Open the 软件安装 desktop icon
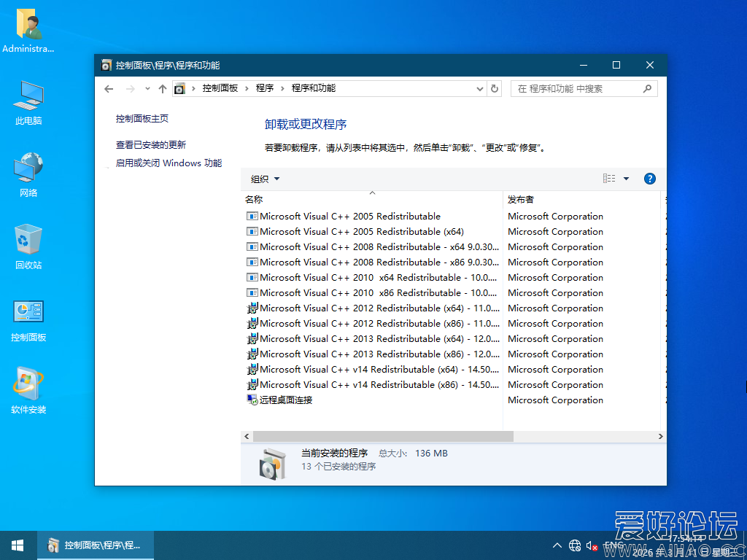This screenshot has height=560, width=747. point(28,391)
